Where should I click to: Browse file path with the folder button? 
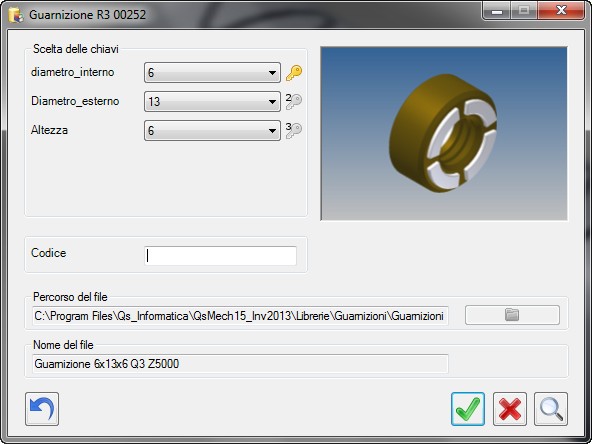click(x=512, y=315)
